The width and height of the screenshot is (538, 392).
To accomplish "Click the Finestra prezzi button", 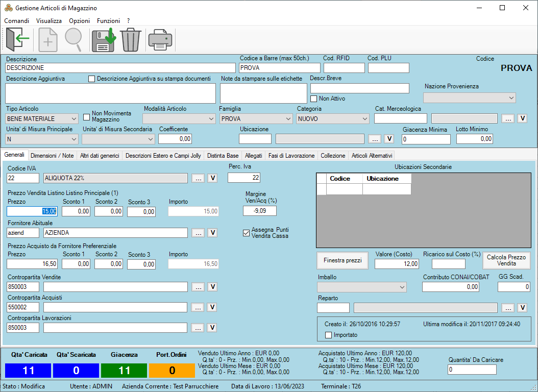I will pos(343,260).
